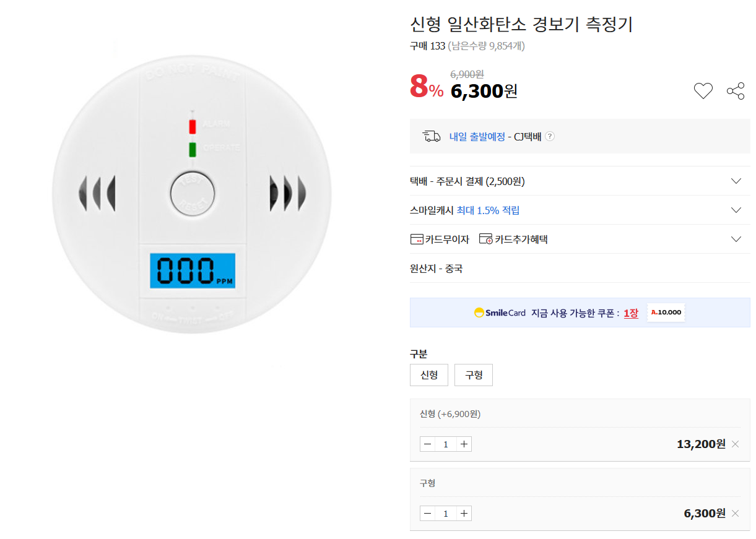This screenshot has width=756, height=539.
Task: Select the 신형 option button
Action: [429, 375]
